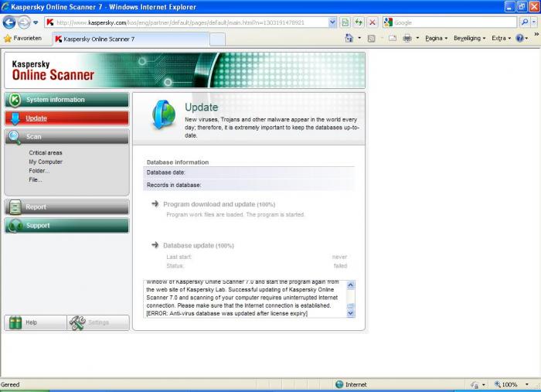Click the magnifier Scan icon
The height and width of the screenshot is (392, 541).
click(14, 138)
